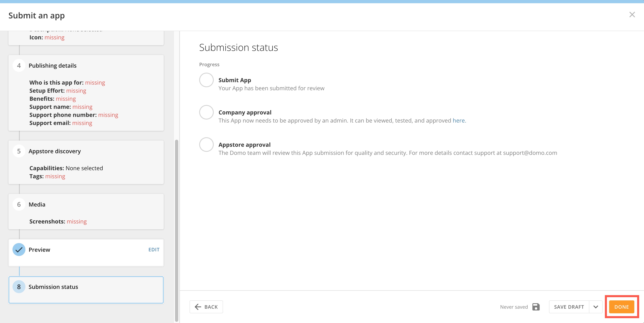
Task: Click 'Capabilities: None selected' row
Action: (66, 168)
